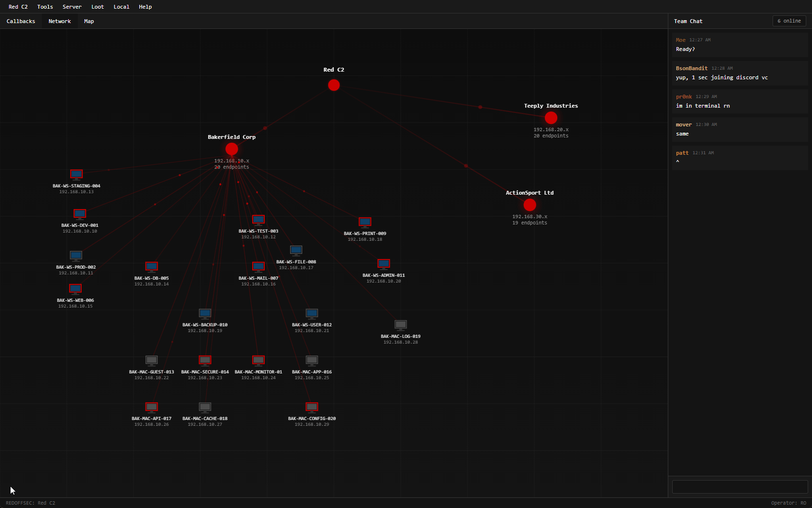Select host BAK-WS-DEV-001 computer icon
Viewport: 812px width, 508px height.
coord(80,214)
